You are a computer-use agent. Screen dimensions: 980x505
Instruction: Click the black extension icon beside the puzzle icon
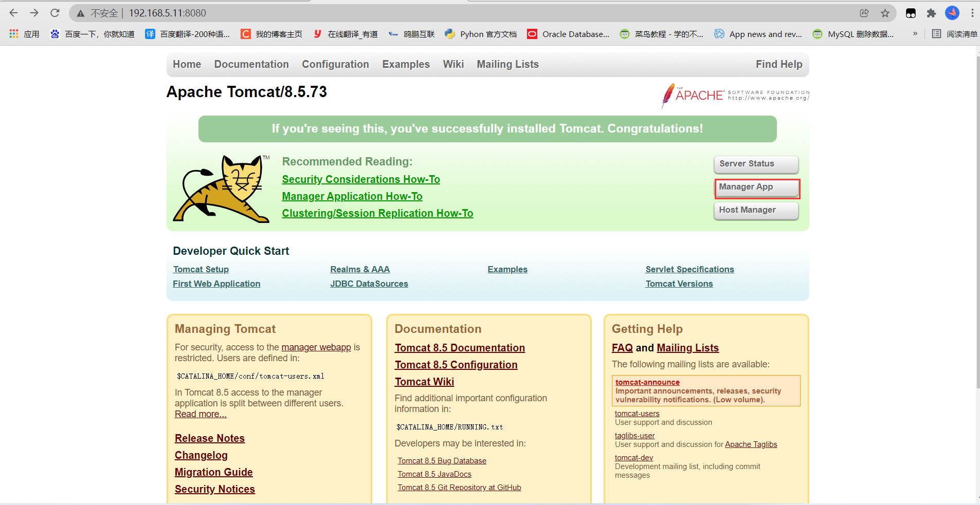click(x=911, y=13)
